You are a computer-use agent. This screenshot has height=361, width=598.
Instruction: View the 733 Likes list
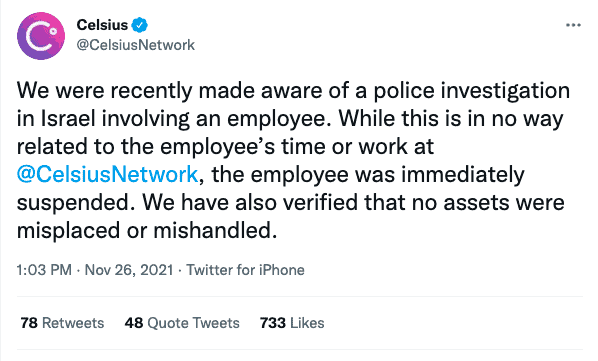tap(292, 323)
